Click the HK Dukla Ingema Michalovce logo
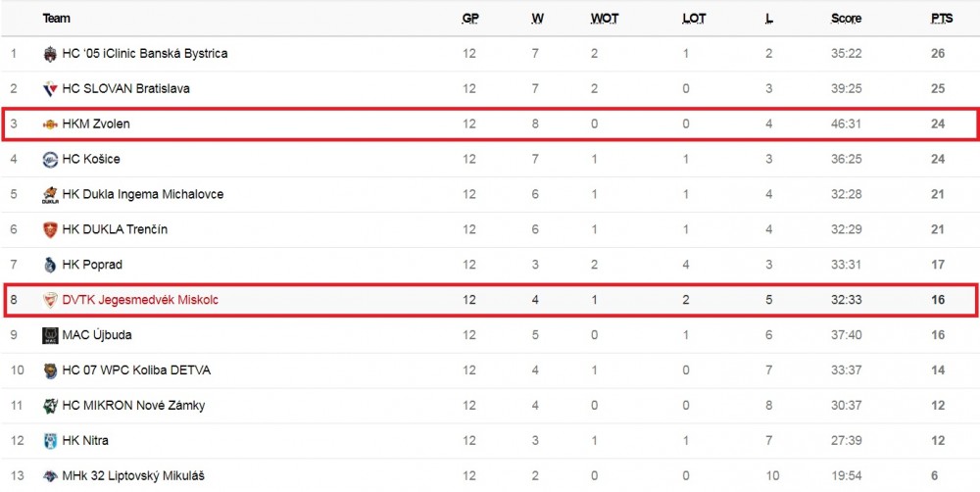 (x=50, y=194)
